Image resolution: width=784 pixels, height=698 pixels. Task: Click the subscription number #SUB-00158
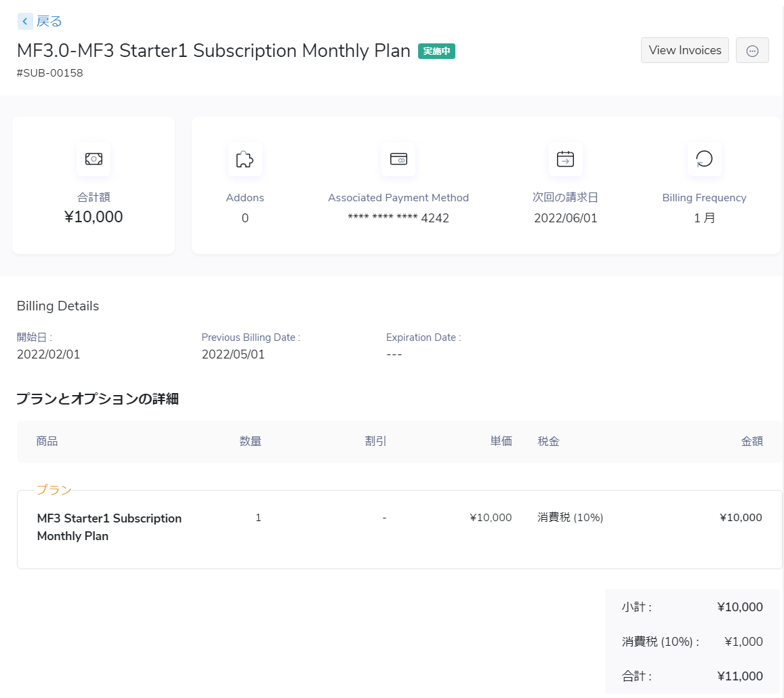(x=50, y=73)
